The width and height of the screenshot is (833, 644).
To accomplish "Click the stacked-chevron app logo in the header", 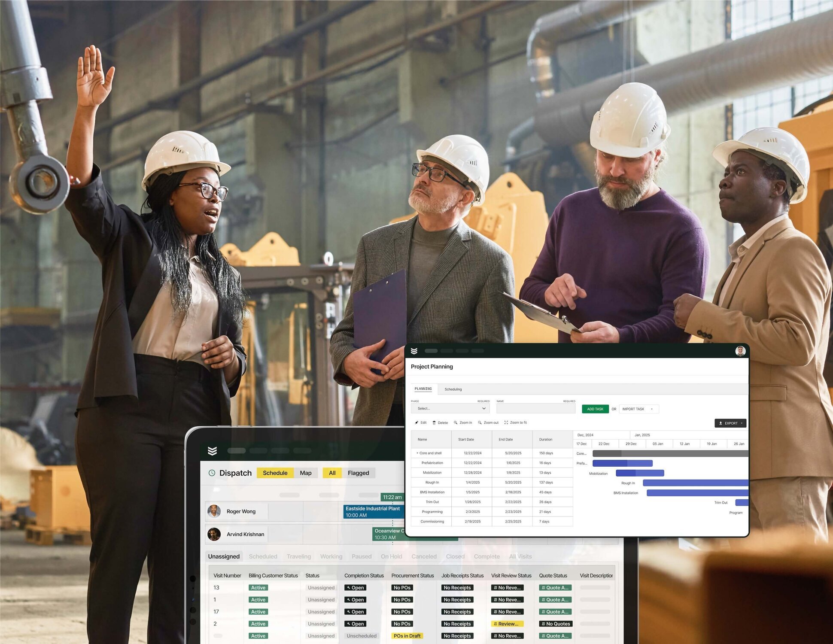I will tap(415, 351).
